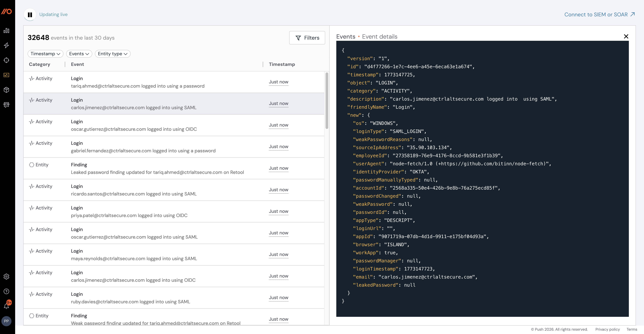The height and width of the screenshot is (334, 644).
Task: Open the PP user avatar menu
Action: click(7, 321)
